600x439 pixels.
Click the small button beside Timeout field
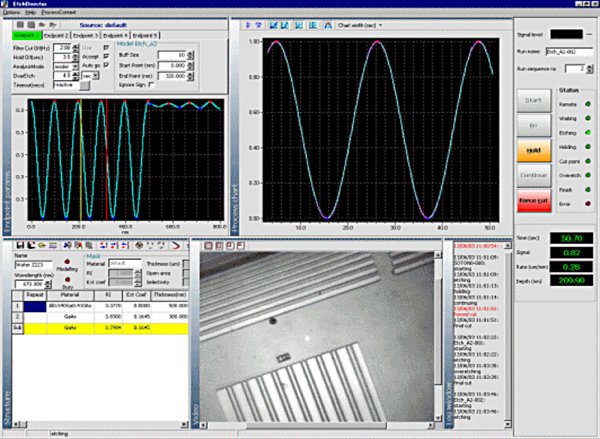point(85,85)
